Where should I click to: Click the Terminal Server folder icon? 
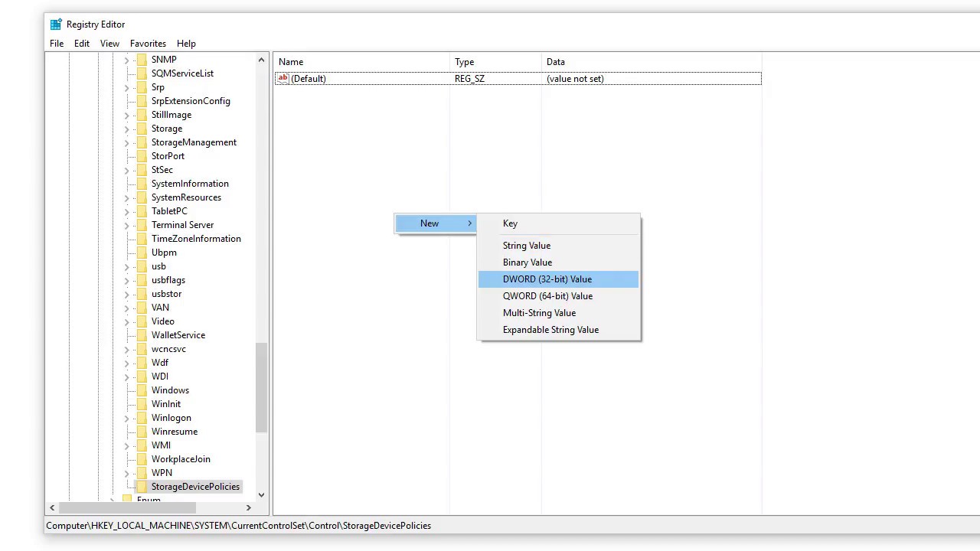(x=142, y=225)
